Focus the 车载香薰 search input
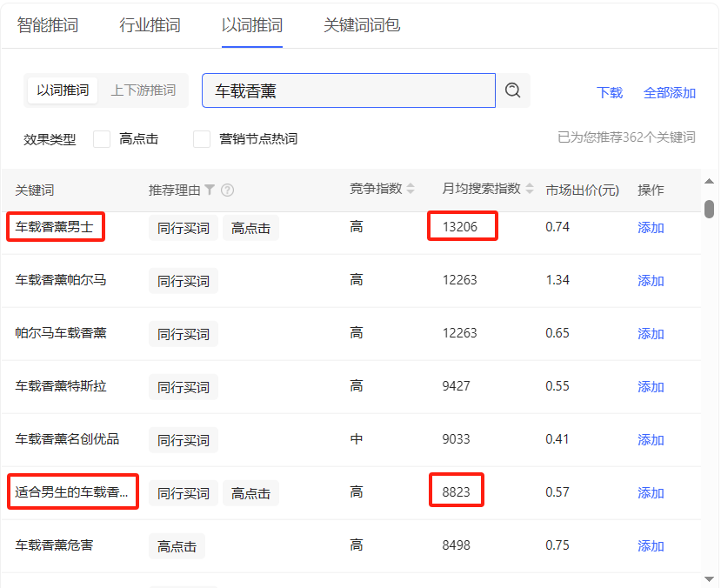The height and width of the screenshot is (588, 721). tap(349, 90)
